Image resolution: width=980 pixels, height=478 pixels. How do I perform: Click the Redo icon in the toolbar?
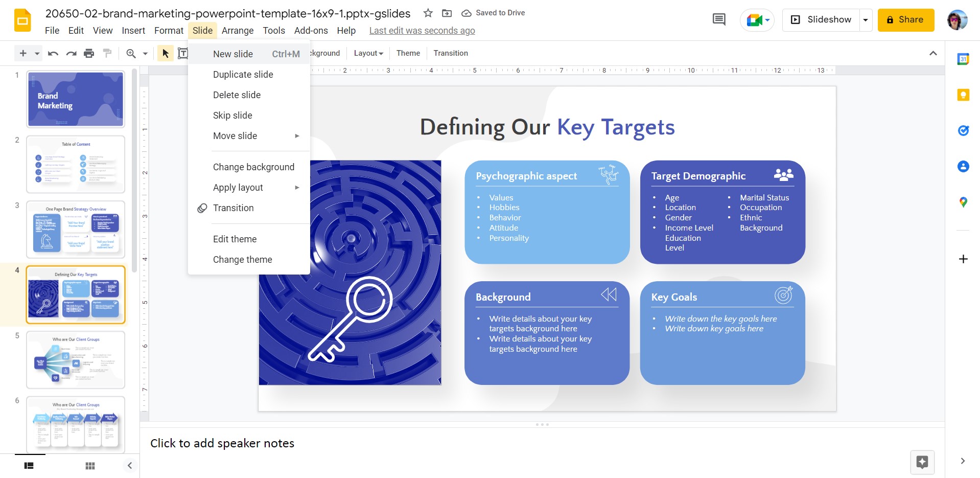[x=71, y=53]
